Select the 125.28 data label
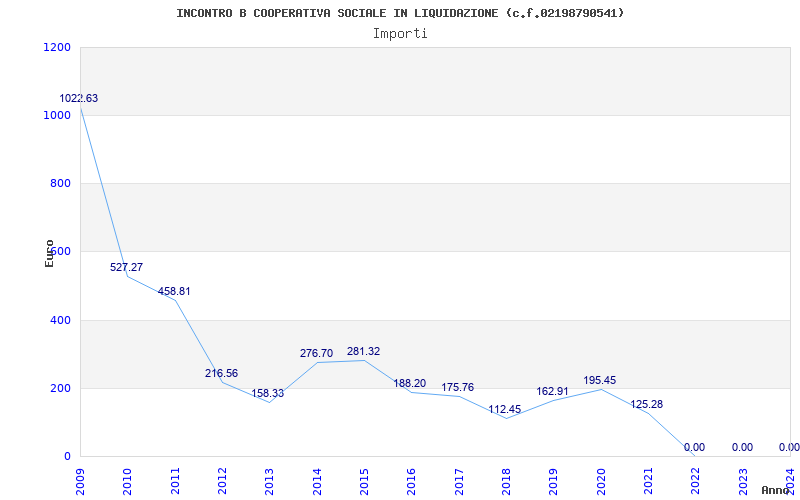Screen dimensions: 800x500 tap(646, 405)
